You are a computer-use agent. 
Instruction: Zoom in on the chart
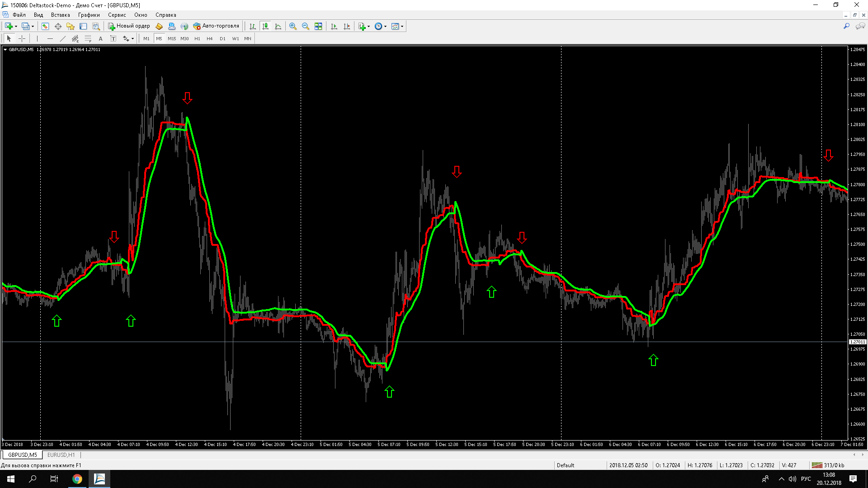point(293,26)
